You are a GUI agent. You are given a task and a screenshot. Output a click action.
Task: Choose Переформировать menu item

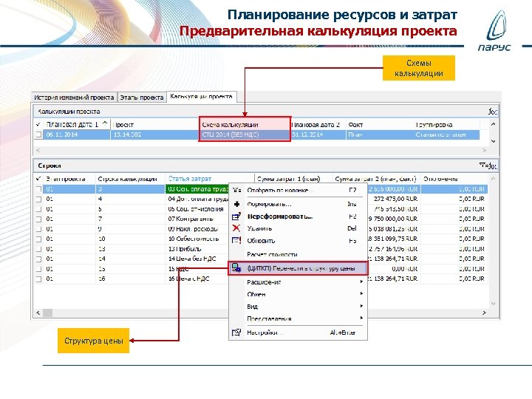[x=298, y=216]
